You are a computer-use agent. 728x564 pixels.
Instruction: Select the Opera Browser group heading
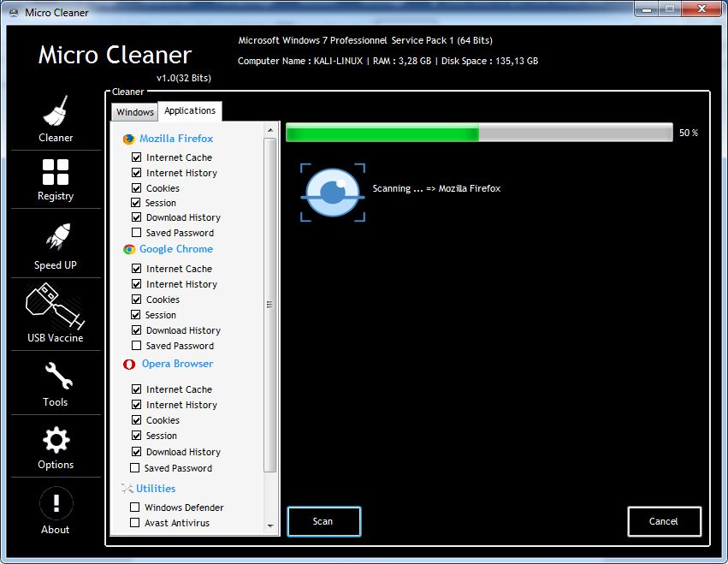(177, 364)
